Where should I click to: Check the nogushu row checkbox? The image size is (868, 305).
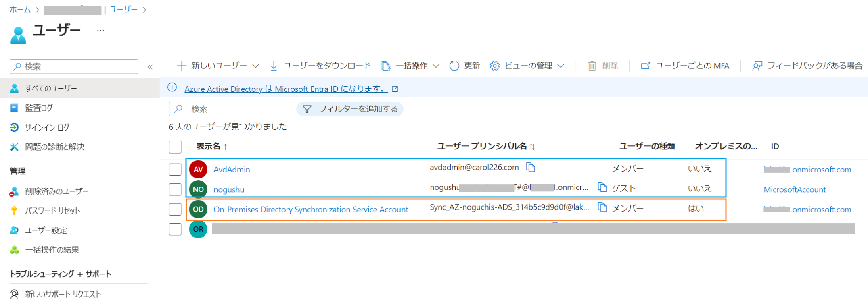tap(175, 189)
